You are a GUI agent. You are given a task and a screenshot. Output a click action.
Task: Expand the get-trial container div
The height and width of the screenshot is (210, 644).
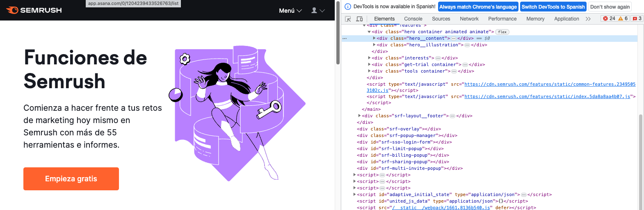(369, 64)
